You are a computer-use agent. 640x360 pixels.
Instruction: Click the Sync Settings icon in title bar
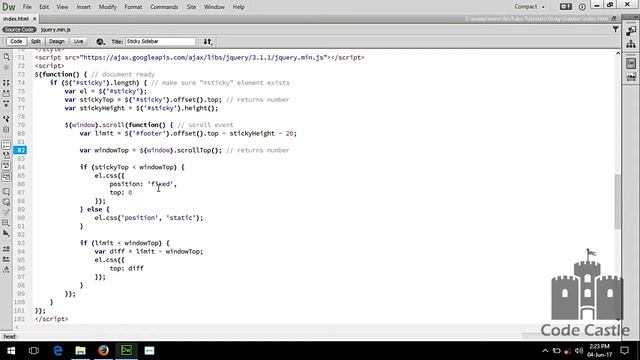pos(565,7)
